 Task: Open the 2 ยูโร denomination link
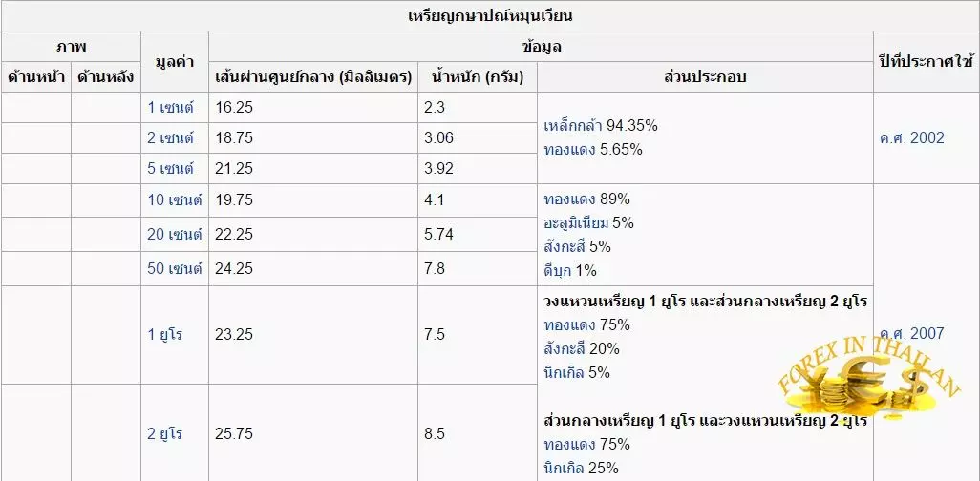click(165, 434)
